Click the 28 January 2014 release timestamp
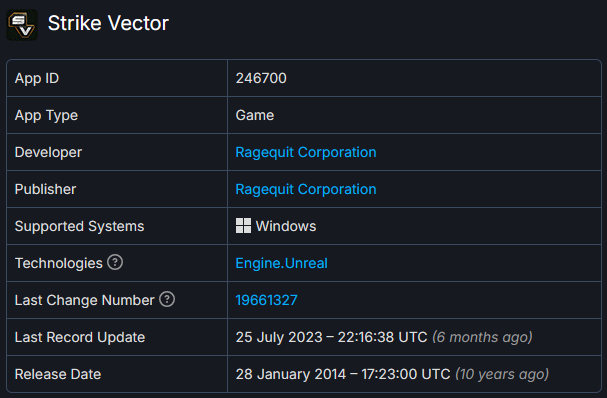This screenshot has width=607, height=398. click(343, 374)
